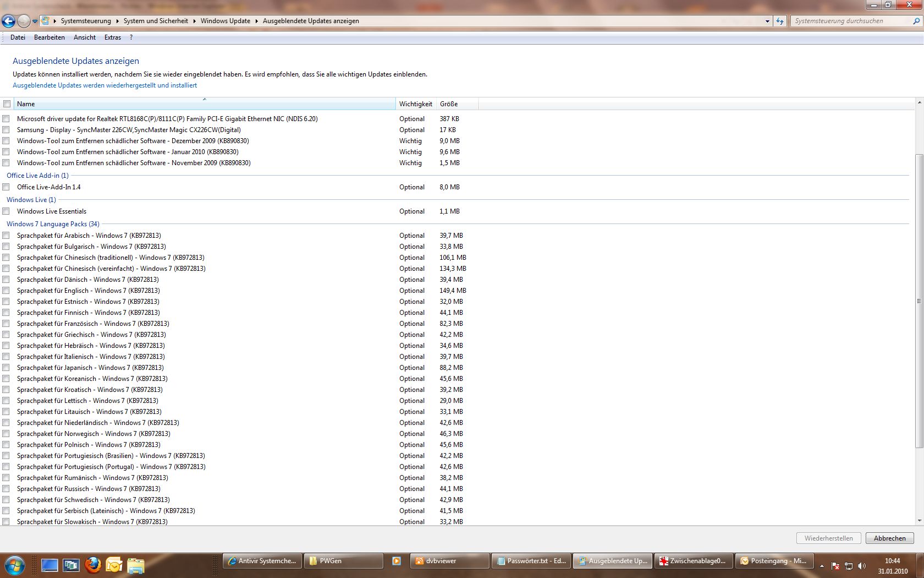Expand the arrow after Systemsteuerung breadcrumb
Screen dimensions: 924x578
point(117,21)
